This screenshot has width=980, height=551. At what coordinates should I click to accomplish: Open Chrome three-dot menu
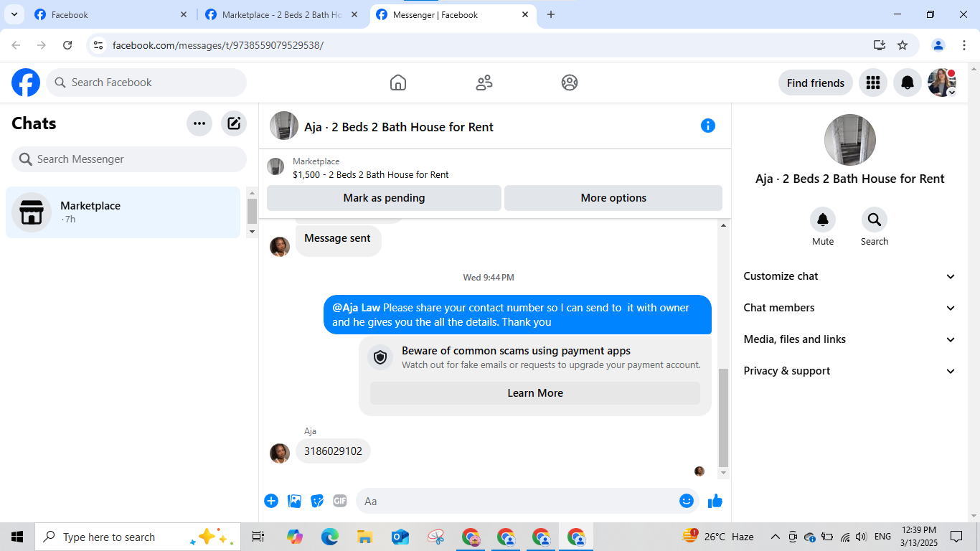point(964,45)
